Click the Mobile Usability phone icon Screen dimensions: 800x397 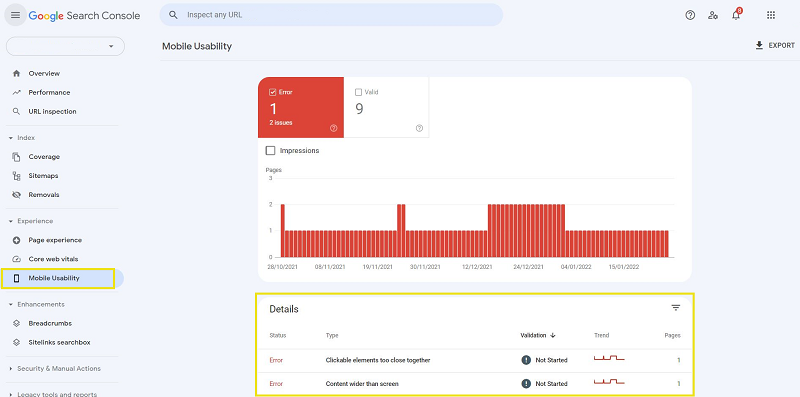[x=16, y=278]
